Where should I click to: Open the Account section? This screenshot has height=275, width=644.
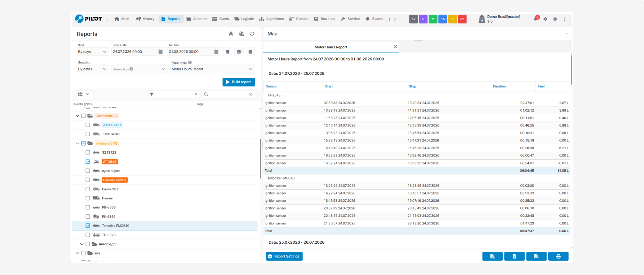[197, 19]
